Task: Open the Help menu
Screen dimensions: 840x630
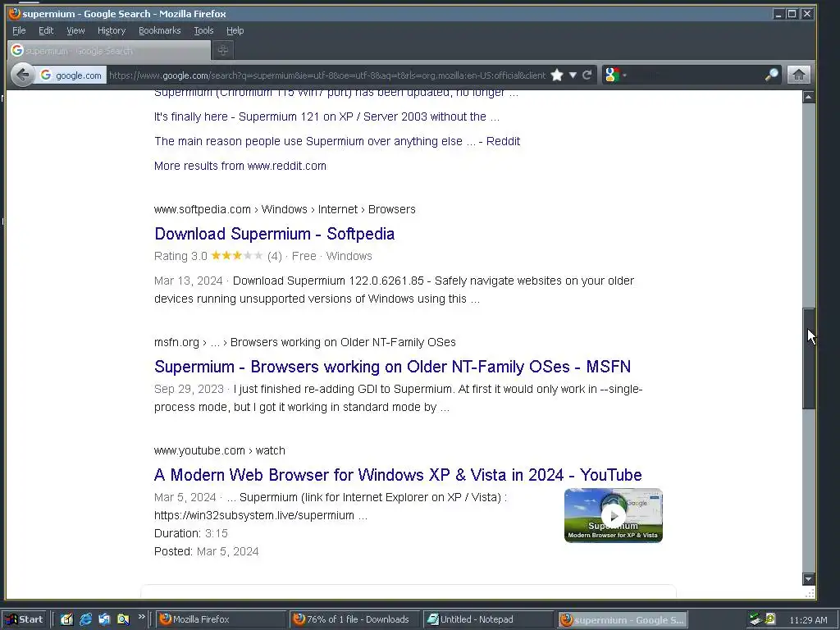Action: point(235,30)
